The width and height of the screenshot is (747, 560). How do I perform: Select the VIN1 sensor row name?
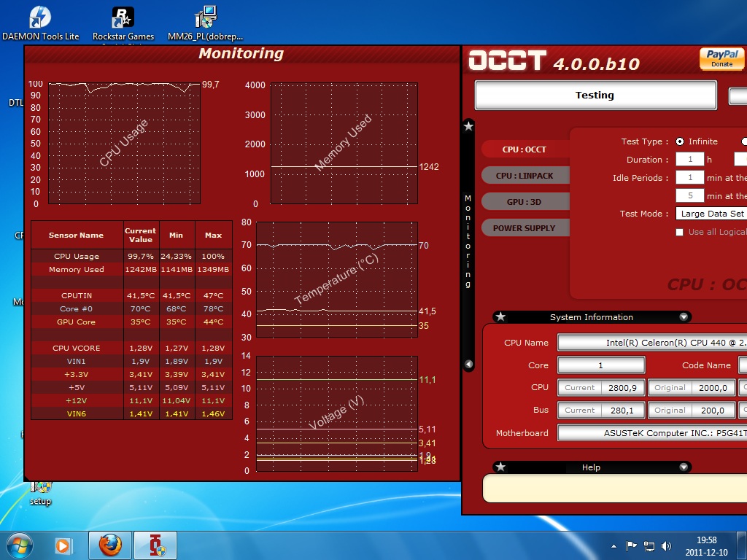77,362
